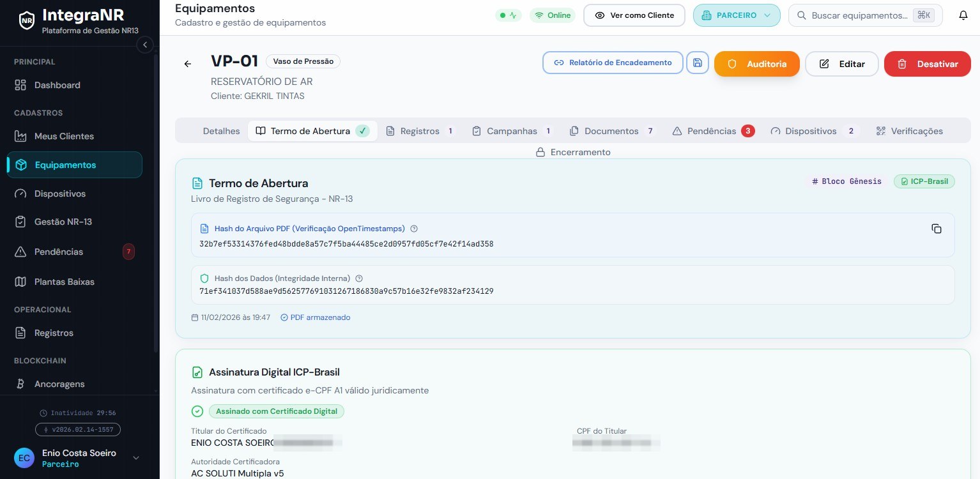Click Cliente: GEKRIL TINTAS text
The height and width of the screenshot is (479, 980).
(x=257, y=96)
